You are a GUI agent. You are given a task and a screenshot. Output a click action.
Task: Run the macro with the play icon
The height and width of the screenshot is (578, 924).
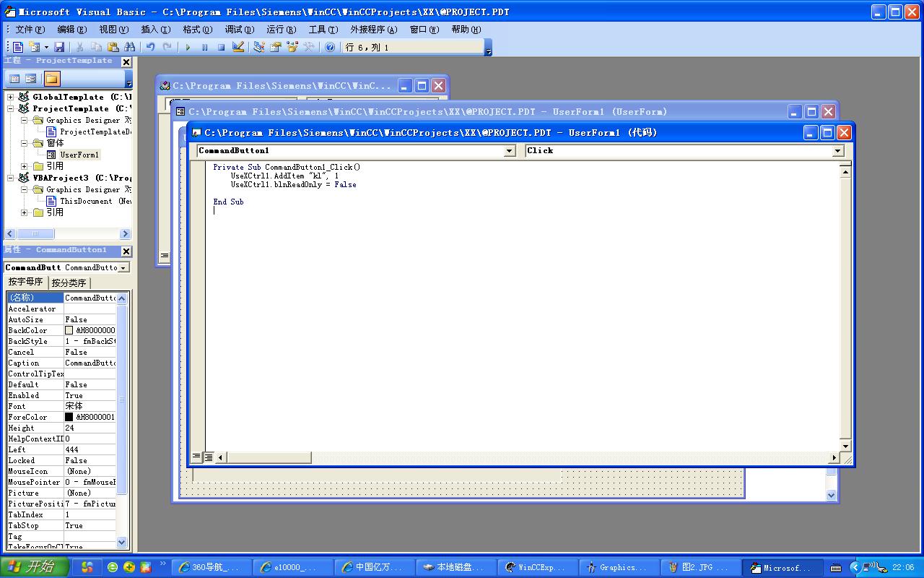(x=188, y=47)
